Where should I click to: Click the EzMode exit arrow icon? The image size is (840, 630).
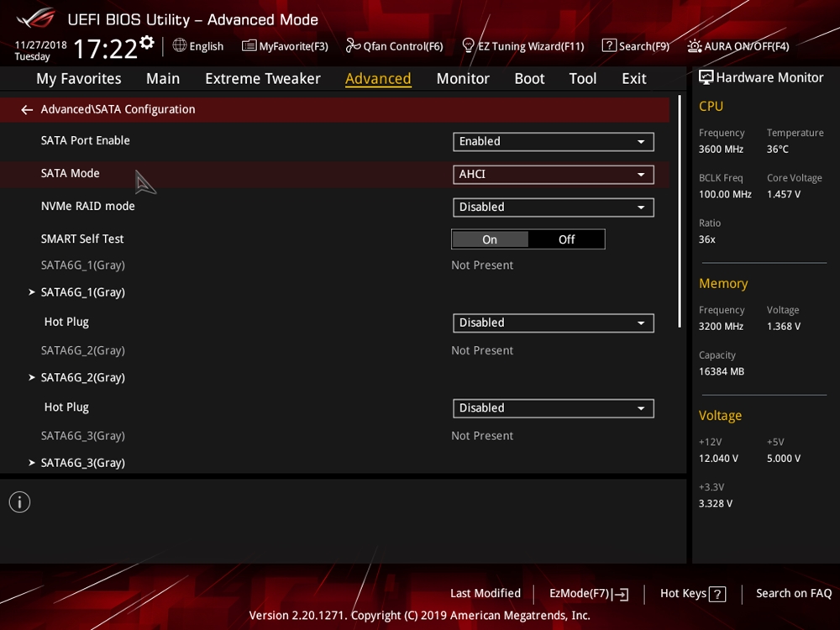coord(622,594)
